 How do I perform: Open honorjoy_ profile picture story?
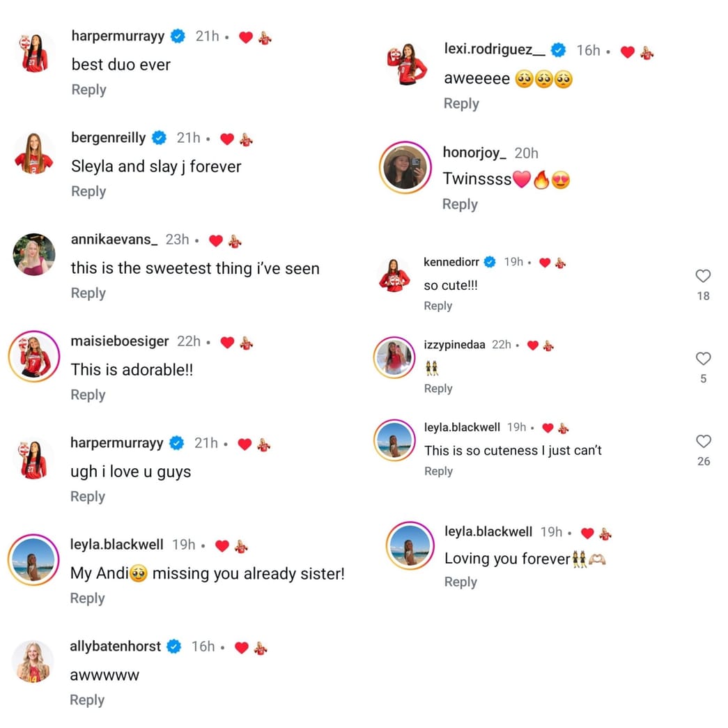point(405,167)
